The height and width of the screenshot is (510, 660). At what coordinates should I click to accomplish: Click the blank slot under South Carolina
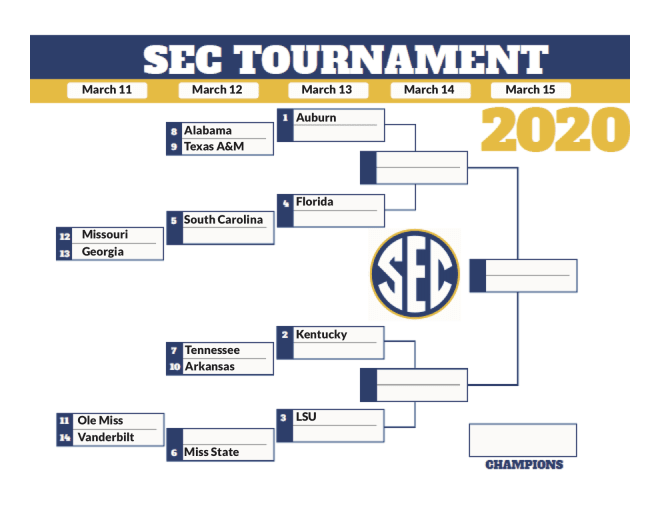pyautogui.click(x=228, y=236)
